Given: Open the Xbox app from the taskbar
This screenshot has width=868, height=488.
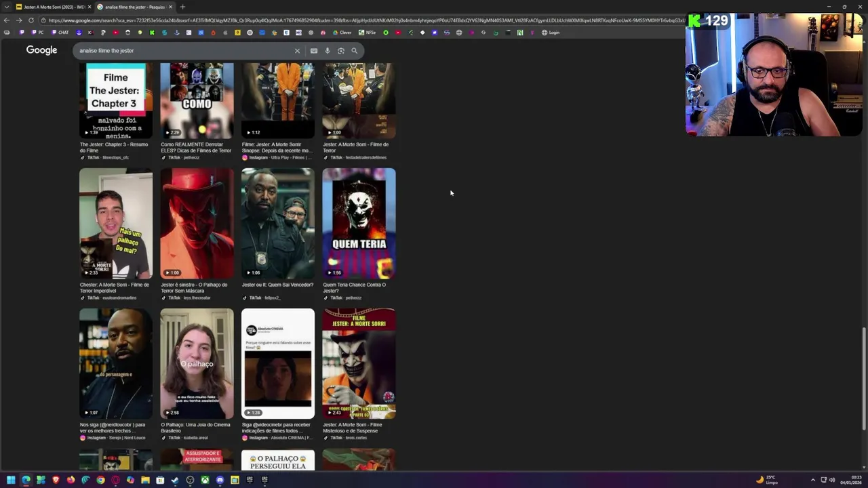Looking at the screenshot, I should [x=205, y=481].
